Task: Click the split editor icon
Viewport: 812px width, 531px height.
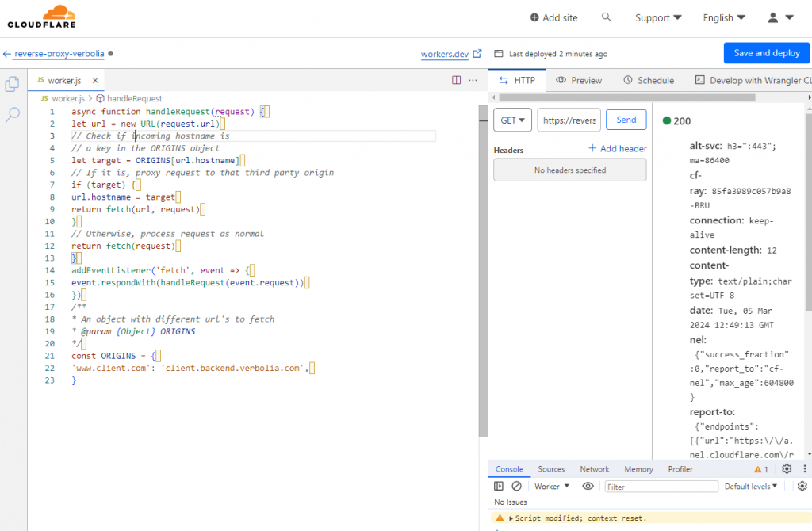Action: tap(456, 80)
